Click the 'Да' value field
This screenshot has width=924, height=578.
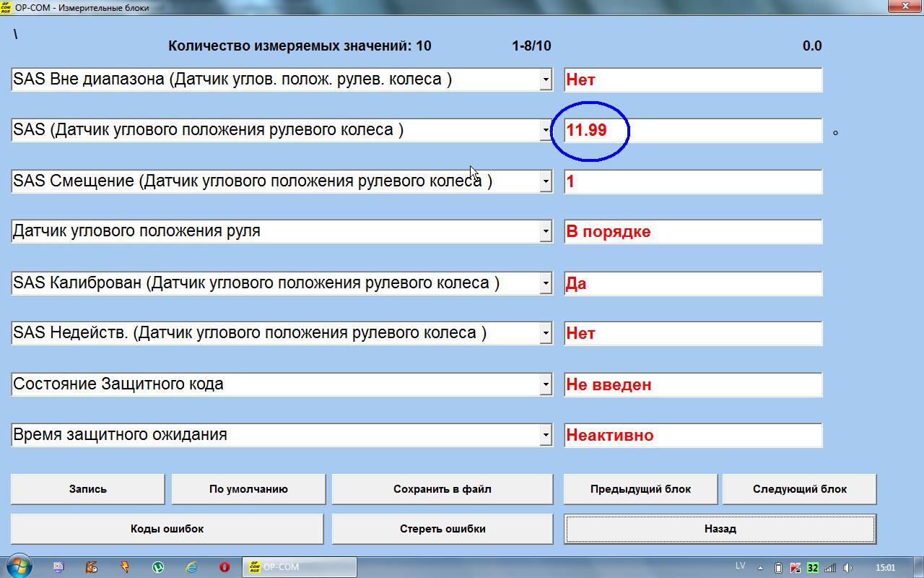[693, 284]
